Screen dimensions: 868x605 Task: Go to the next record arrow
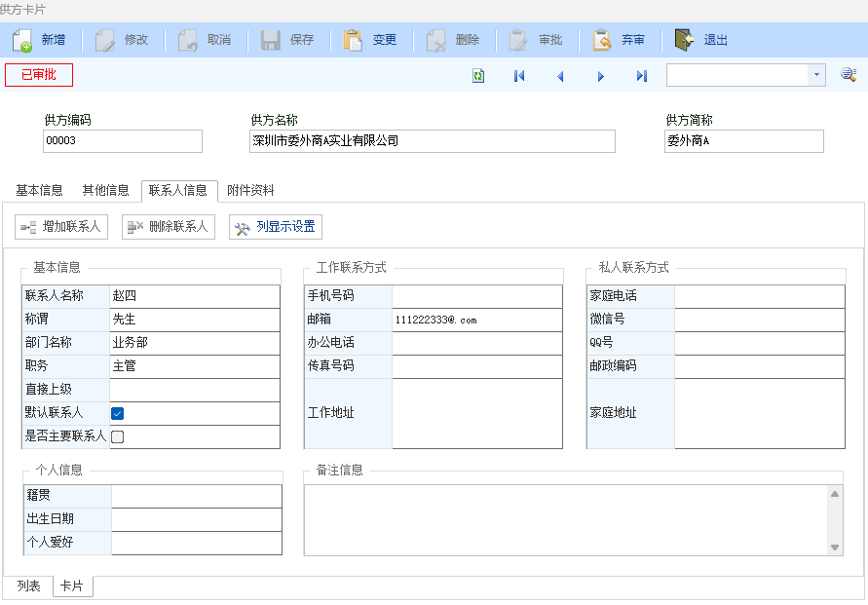pyautogui.click(x=601, y=76)
